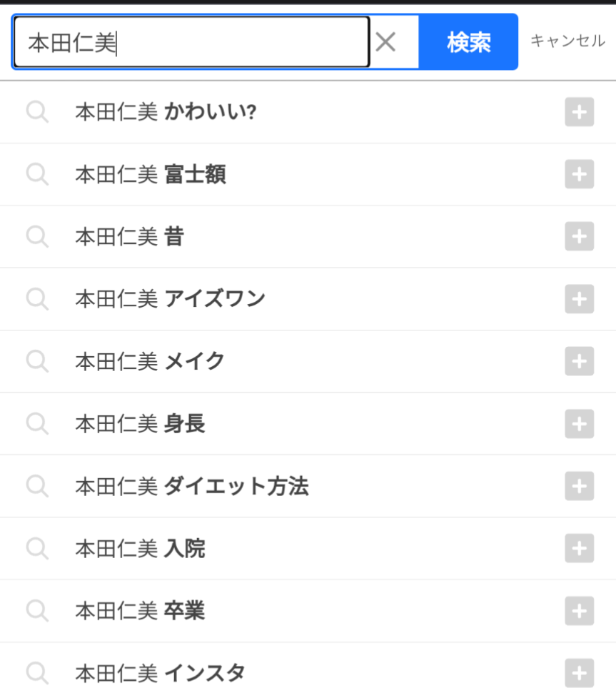Click the plus icon beside 身長

[579, 424]
